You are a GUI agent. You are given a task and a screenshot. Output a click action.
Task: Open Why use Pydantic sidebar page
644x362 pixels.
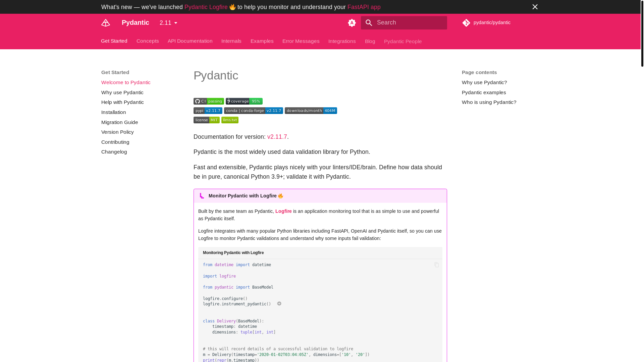point(122,93)
